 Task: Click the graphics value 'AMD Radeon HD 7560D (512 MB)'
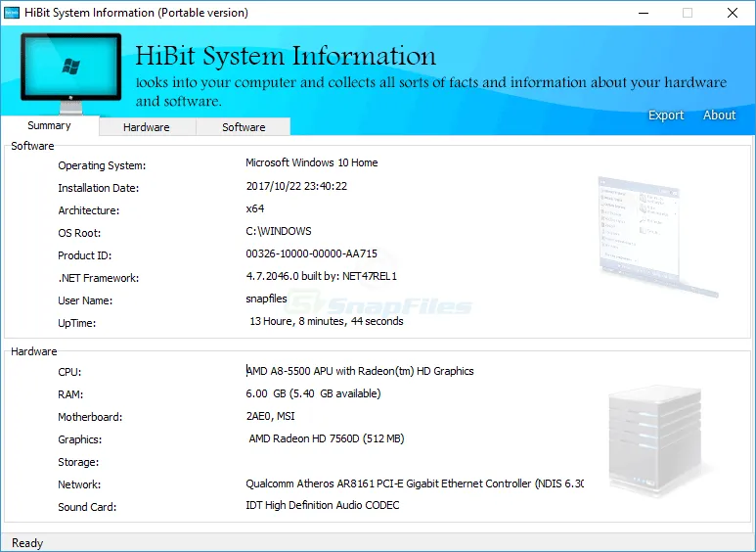pos(327,438)
